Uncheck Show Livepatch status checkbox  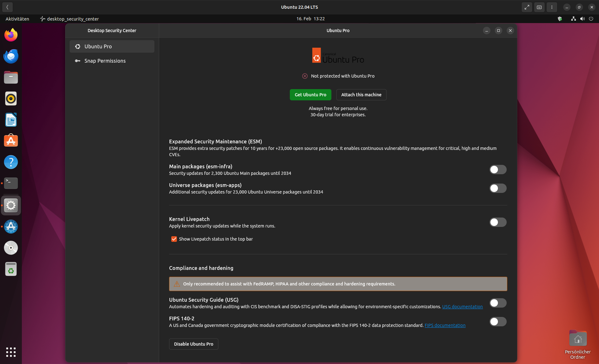[x=174, y=239]
